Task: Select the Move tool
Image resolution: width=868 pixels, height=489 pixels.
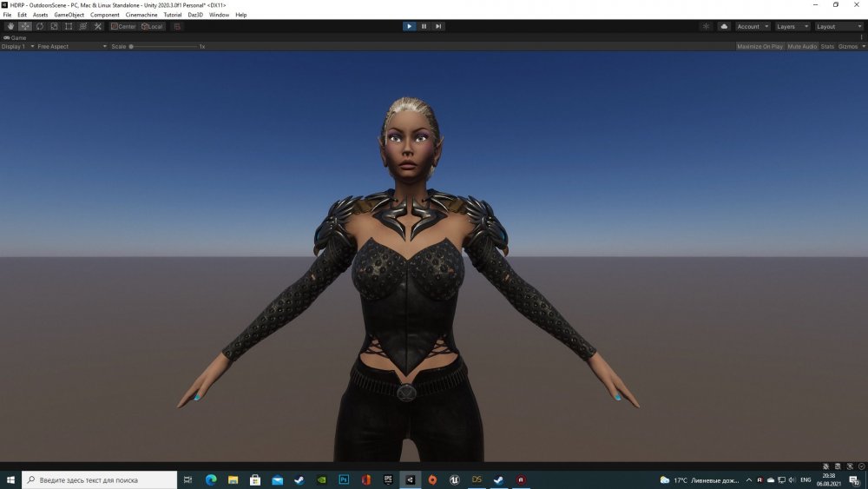Action: 25,26
